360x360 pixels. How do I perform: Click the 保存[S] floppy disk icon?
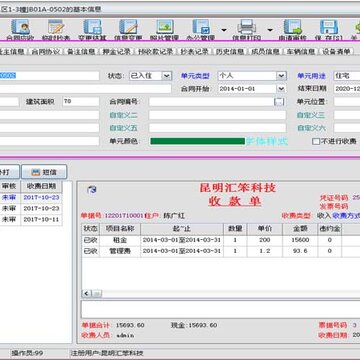pyautogui.click(x=329, y=30)
